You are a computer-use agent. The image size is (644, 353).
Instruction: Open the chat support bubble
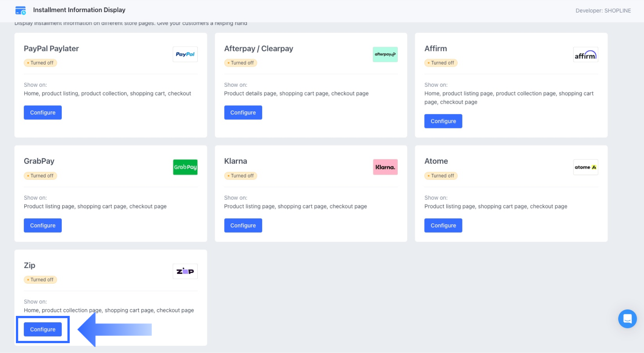click(x=627, y=319)
